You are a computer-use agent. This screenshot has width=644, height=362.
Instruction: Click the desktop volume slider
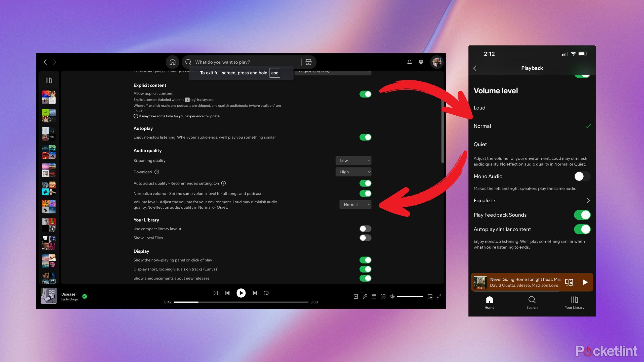(410, 296)
